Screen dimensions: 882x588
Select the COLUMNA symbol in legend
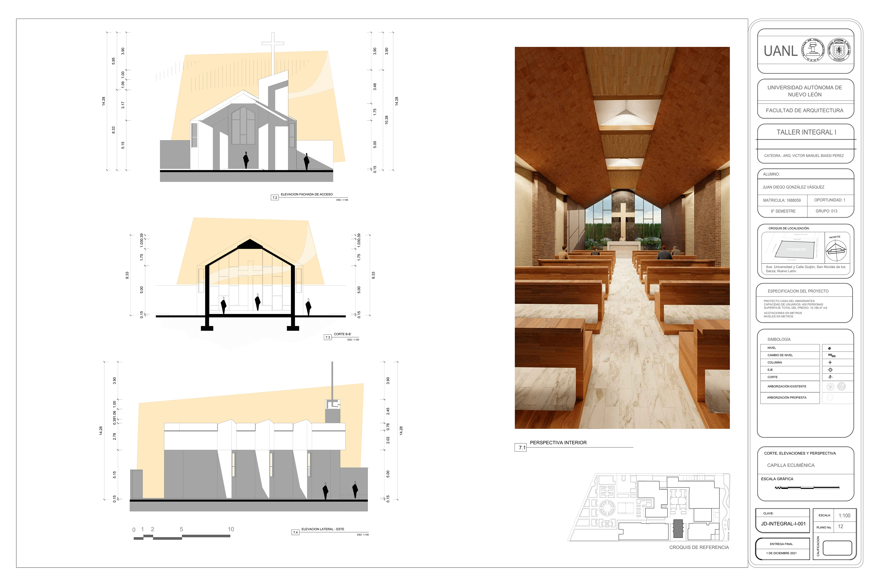[830, 363]
